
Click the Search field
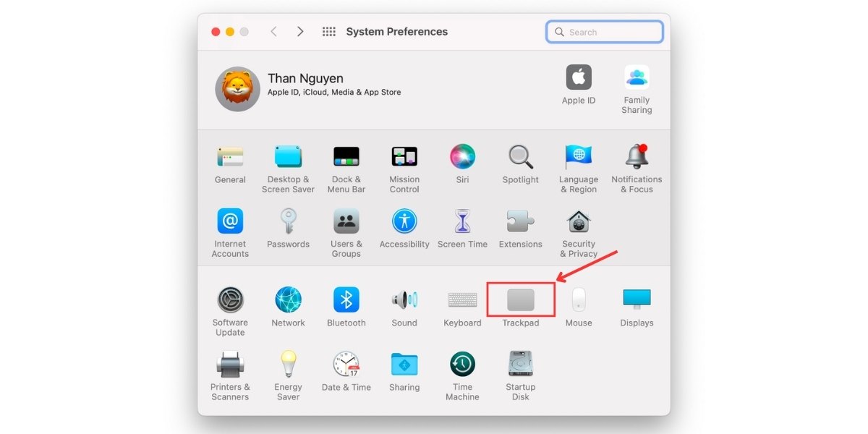pos(605,32)
